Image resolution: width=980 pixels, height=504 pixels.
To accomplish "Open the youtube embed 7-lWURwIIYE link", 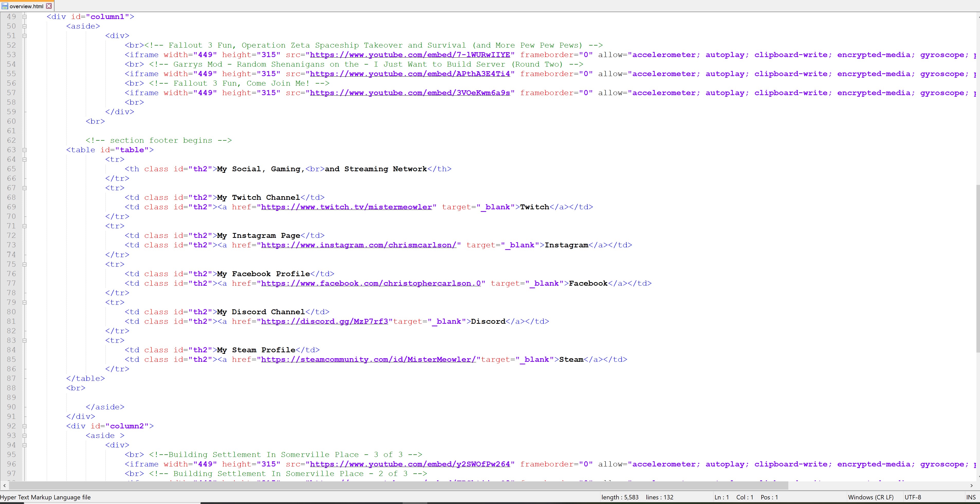I will point(410,55).
